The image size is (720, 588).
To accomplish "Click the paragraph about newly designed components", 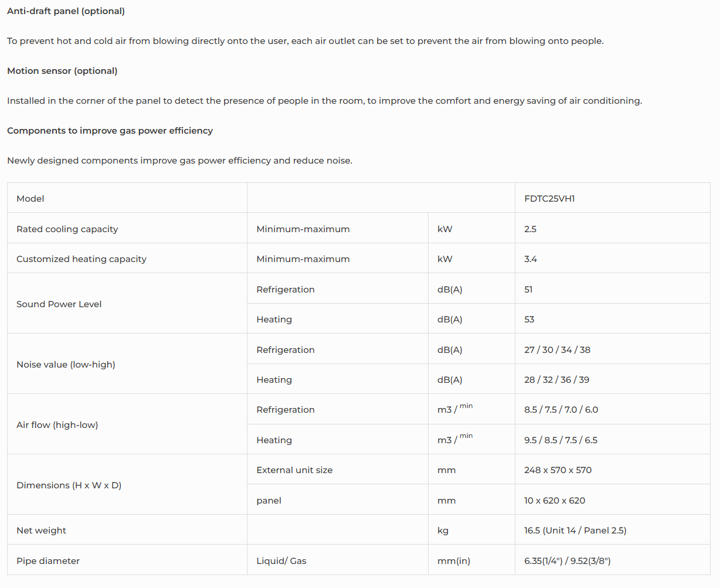I will coord(179,161).
